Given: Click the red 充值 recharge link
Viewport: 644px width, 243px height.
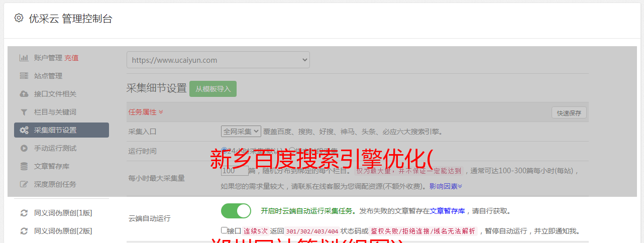Looking at the screenshot, I should pos(71,58).
